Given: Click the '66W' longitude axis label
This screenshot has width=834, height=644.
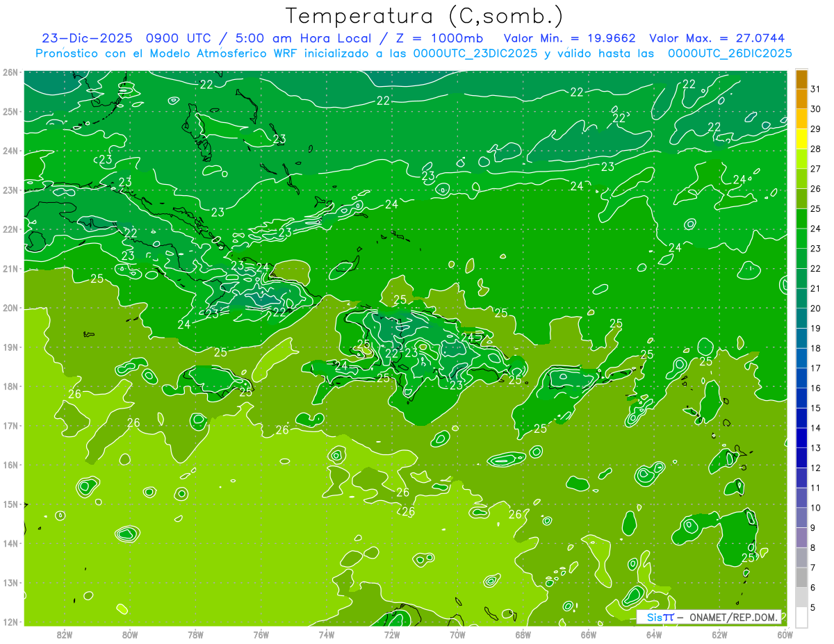Looking at the screenshot, I should coord(589,634).
